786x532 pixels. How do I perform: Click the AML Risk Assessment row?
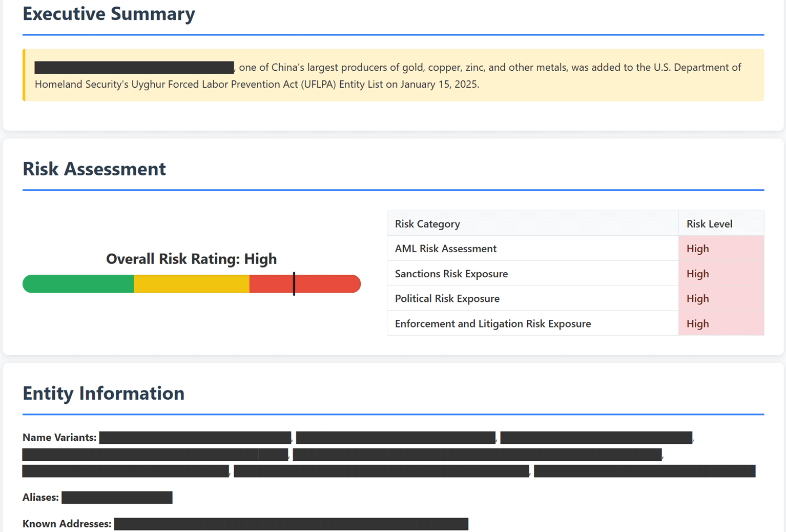[445, 249]
